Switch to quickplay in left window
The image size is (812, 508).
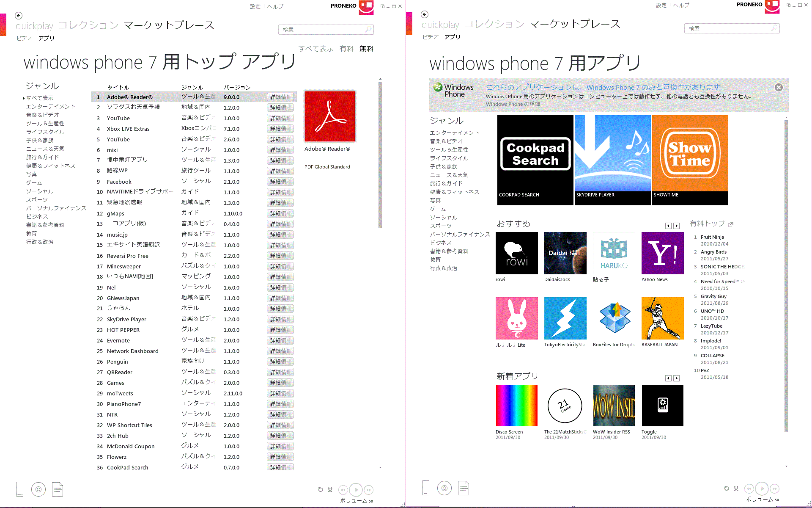pos(34,26)
